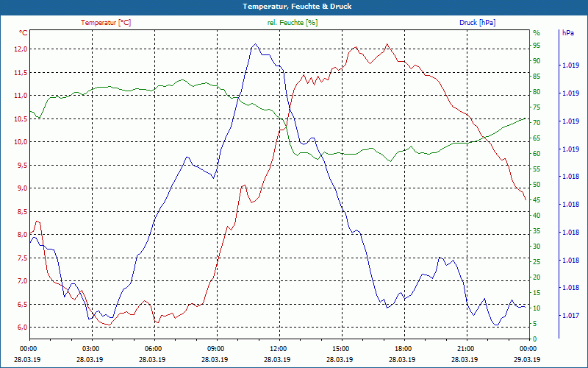Click the 11,5 temperature axis value

pyautogui.click(x=21, y=72)
